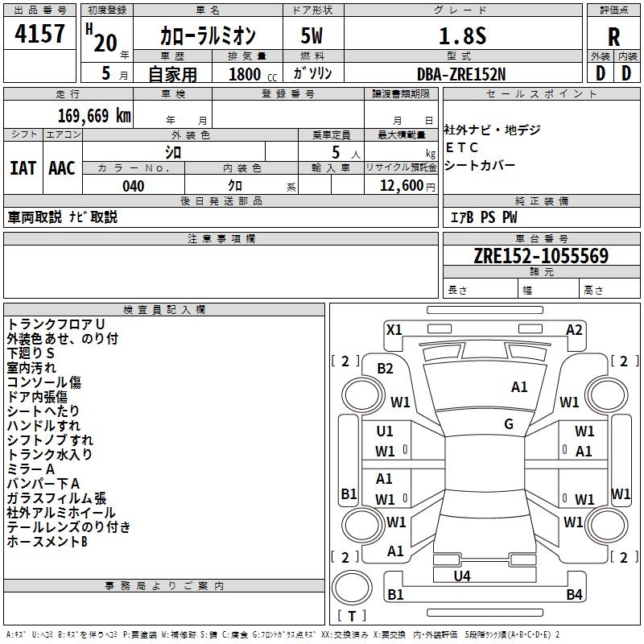The width and height of the screenshot is (644, 644).
Task: Click the 注意事項欄 header
Action: click(x=221, y=238)
